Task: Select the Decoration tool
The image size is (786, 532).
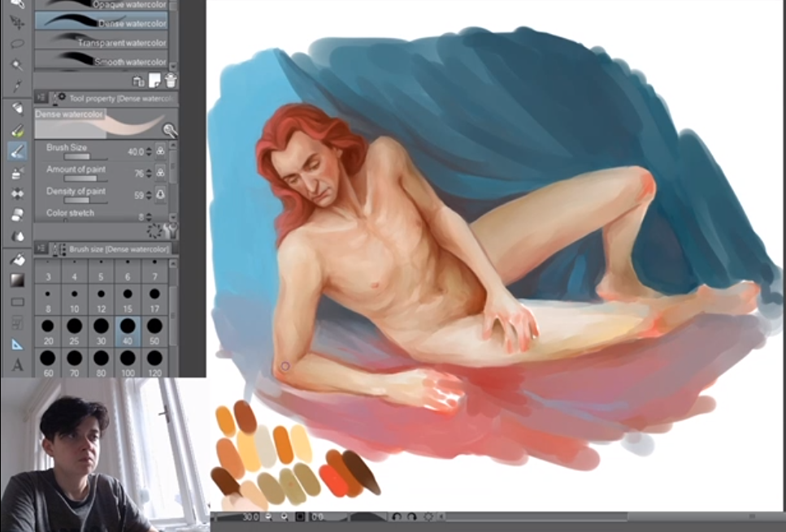Action: (18, 194)
